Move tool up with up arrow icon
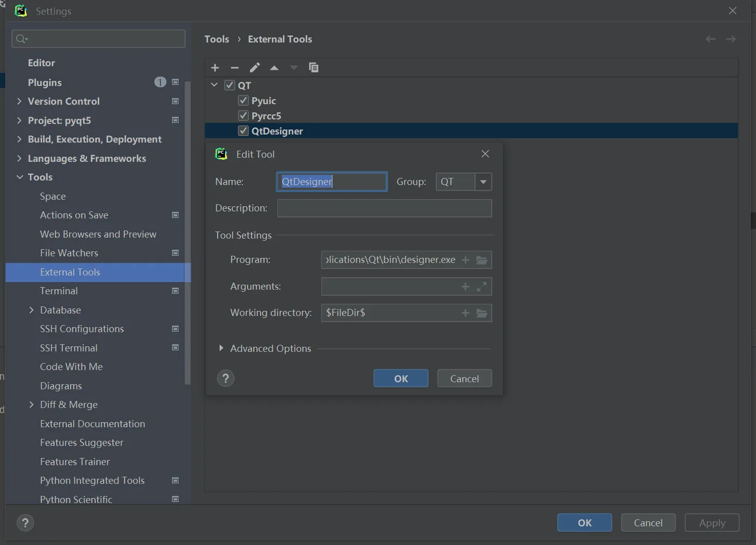 tap(274, 67)
